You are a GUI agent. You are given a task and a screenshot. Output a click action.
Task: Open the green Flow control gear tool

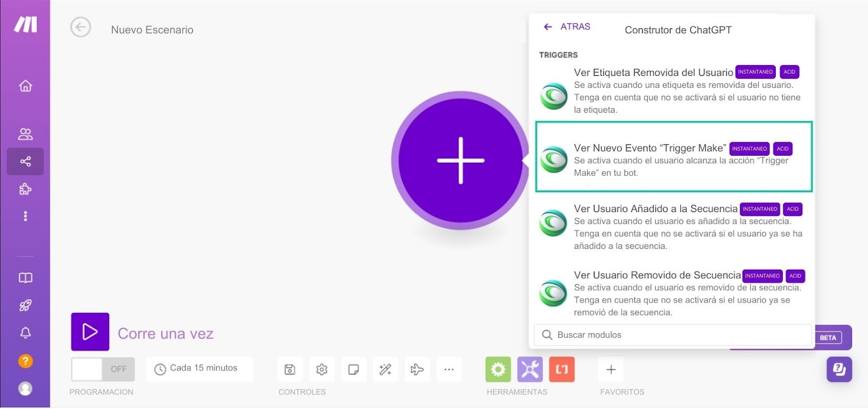click(x=498, y=369)
